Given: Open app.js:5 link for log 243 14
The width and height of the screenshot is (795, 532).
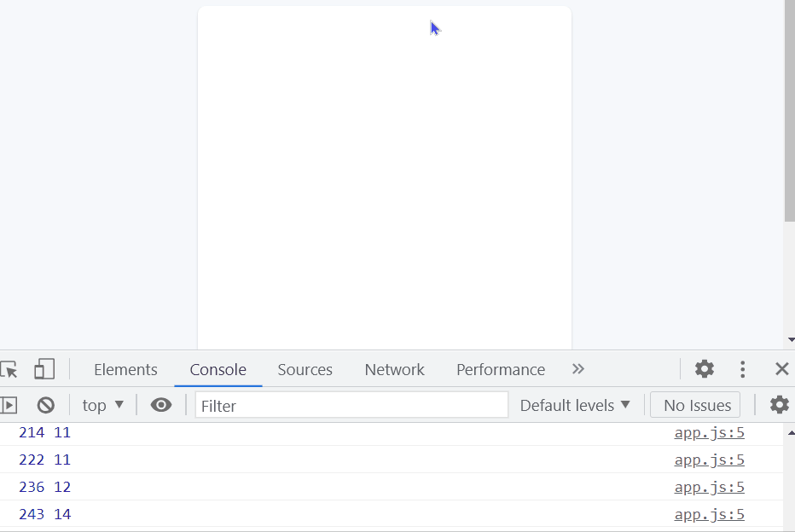Looking at the screenshot, I should pyautogui.click(x=710, y=515).
